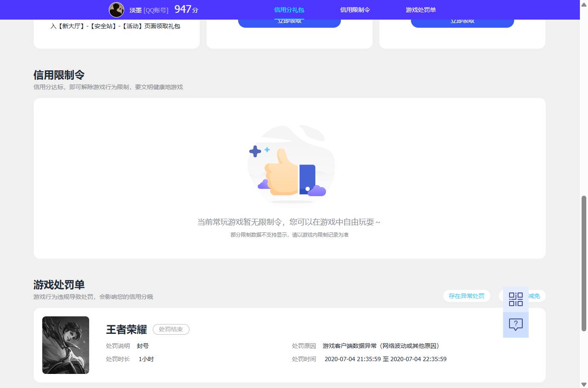588x388 pixels.
Task: Open the 减免 option near the penalty list
Action: 534,296
